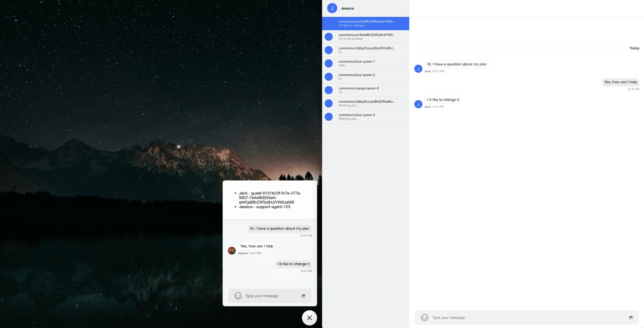Click Jessica's avatar in the header

[x=332, y=8]
